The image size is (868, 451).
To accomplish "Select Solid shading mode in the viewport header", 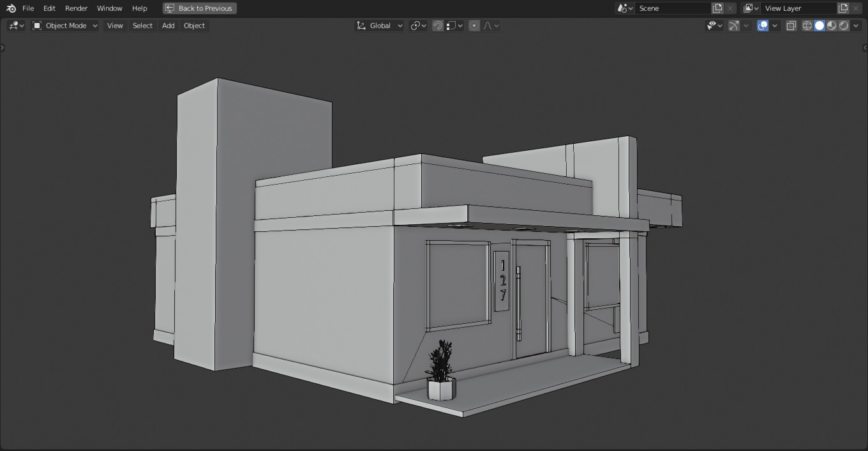I will [819, 25].
